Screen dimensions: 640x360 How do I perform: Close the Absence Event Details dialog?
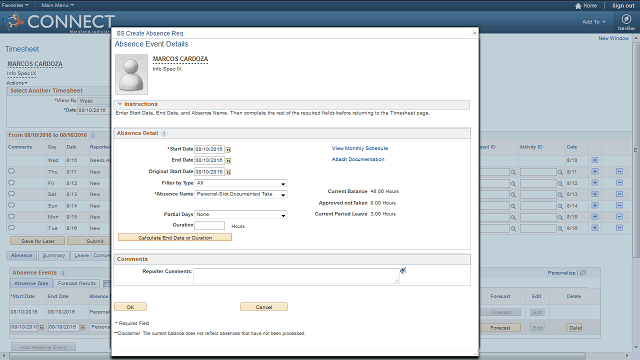[474, 33]
